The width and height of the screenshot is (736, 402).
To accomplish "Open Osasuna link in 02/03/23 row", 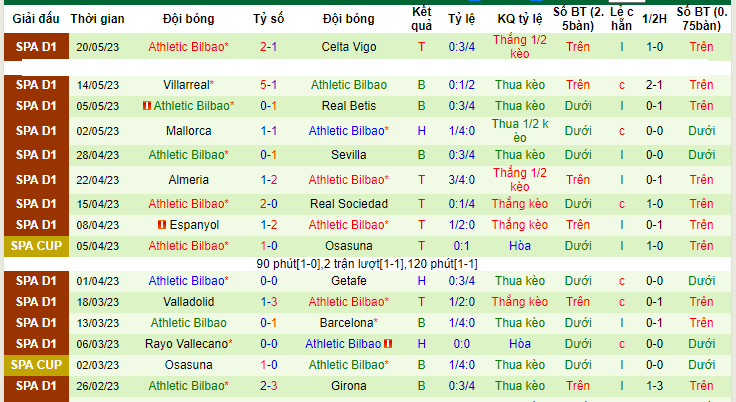I will (x=188, y=365).
